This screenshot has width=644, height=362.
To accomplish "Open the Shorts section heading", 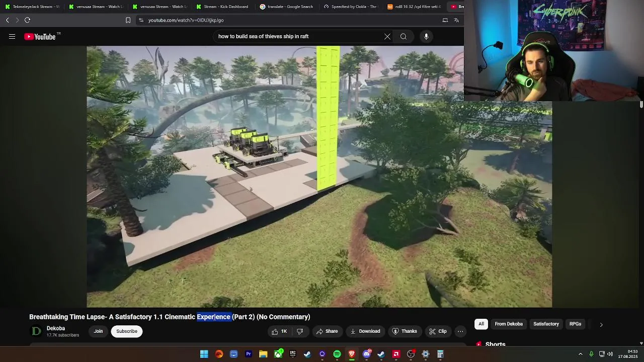I will (496, 344).
